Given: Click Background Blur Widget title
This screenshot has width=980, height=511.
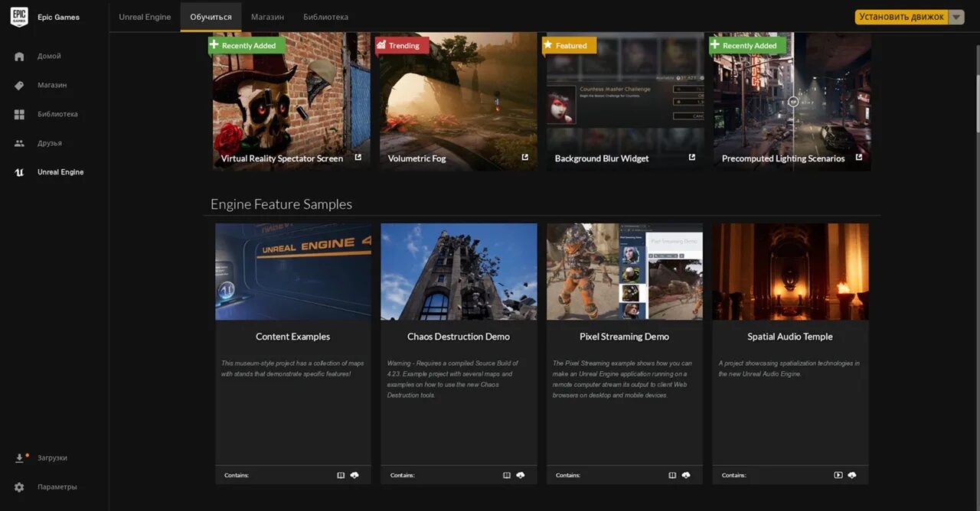Looking at the screenshot, I should [x=602, y=158].
